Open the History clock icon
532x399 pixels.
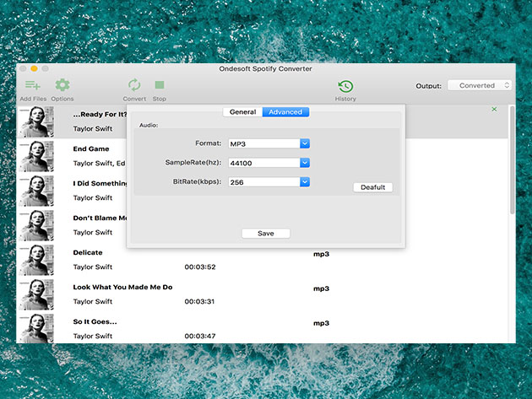tap(345, 86)
